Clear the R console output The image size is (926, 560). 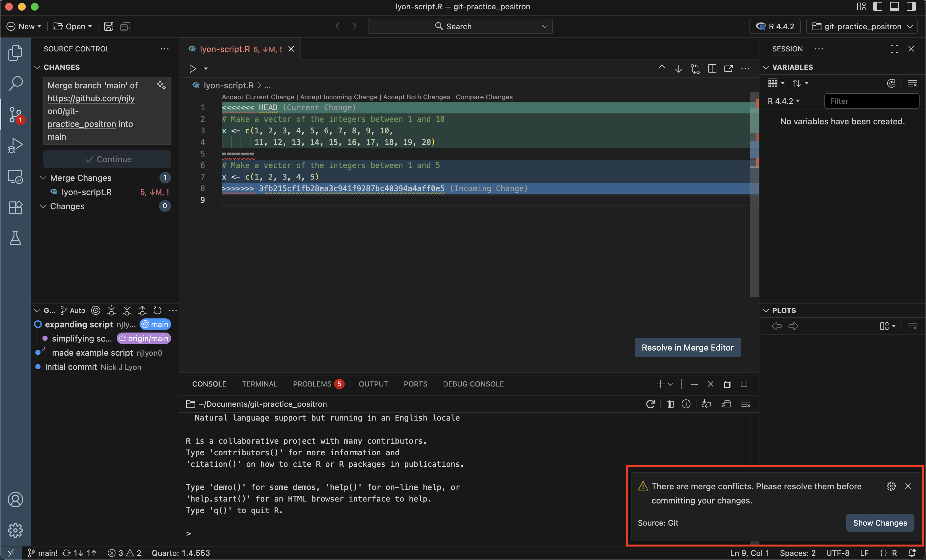coord(670,404)
